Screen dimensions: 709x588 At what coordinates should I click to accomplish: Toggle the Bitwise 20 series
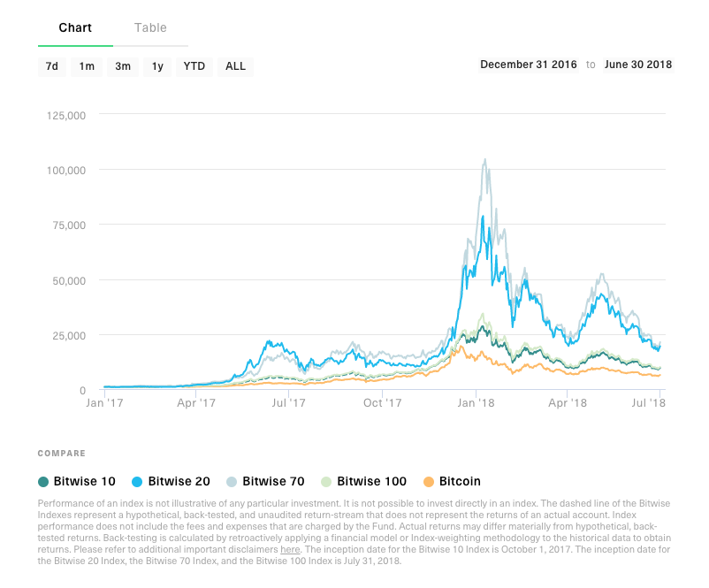coord(179,481)
